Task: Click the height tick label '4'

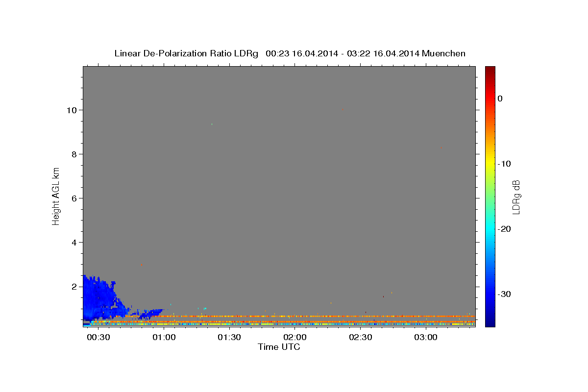Action: pyautogui.click(x=73, y=242)
